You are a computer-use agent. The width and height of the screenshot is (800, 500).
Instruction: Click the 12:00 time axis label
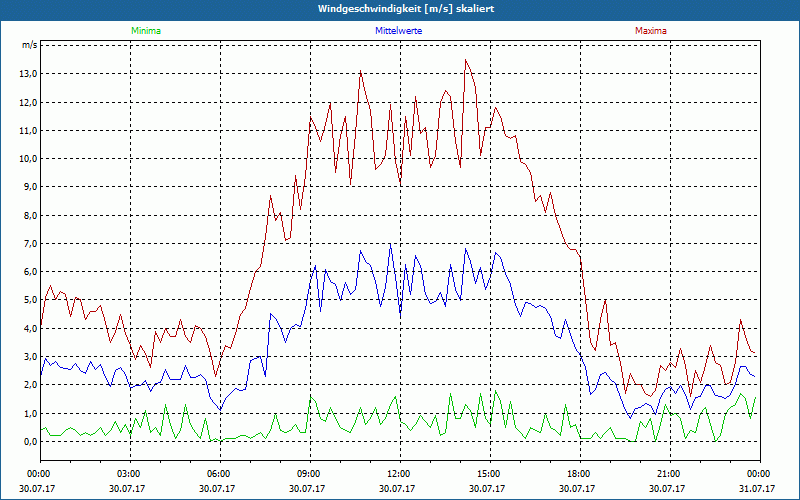(398, 474)
